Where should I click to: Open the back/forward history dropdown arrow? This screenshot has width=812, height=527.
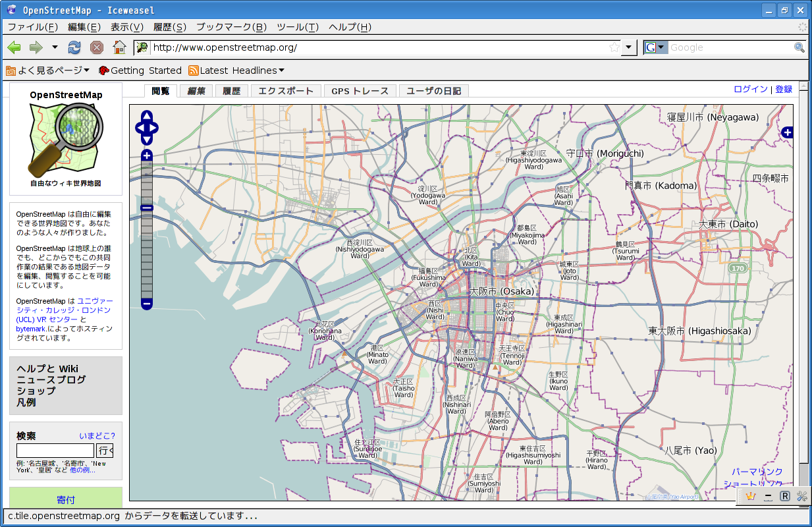coord(55,47)
